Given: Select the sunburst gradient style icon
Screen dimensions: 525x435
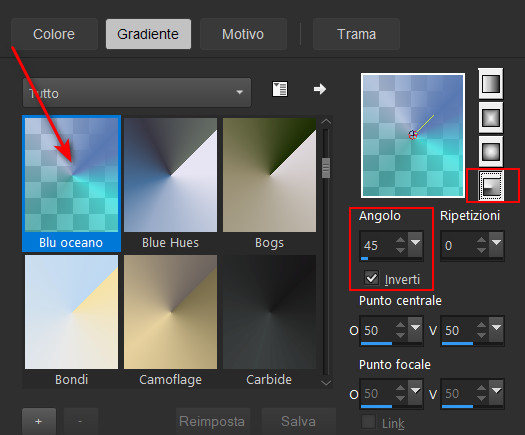Looking at the screenshot, I should pos(491,152).
